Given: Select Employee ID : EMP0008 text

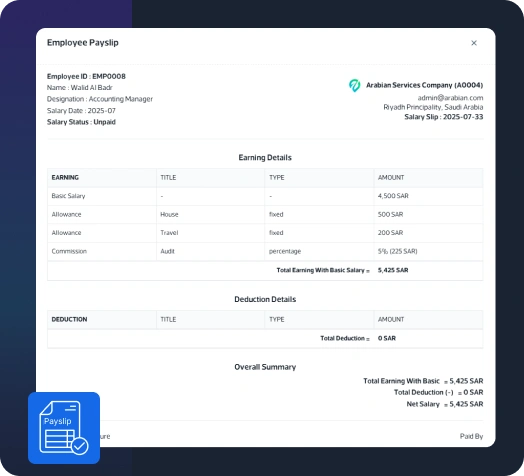Looking at the screenshot, I should pos(86,76).
